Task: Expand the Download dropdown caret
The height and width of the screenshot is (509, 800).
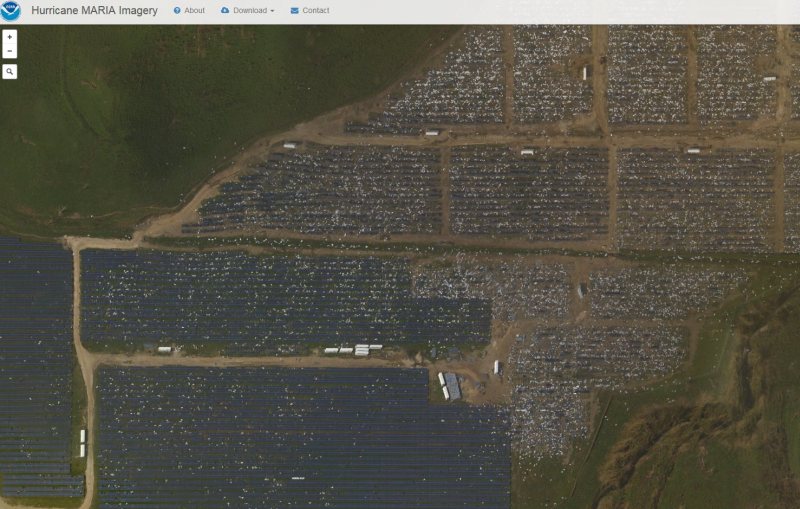Action: 272,11
